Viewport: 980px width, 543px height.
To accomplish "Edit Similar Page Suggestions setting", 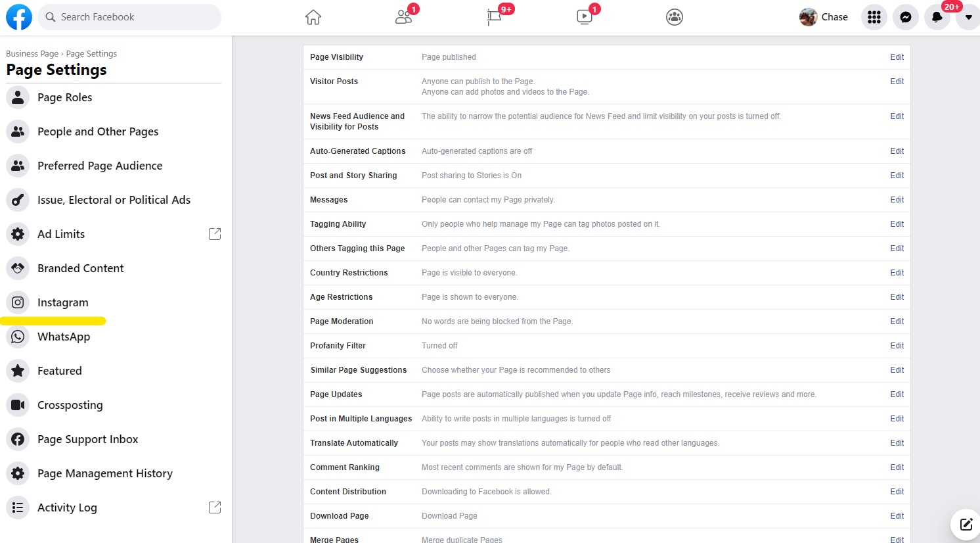I will tap(897, 370).
